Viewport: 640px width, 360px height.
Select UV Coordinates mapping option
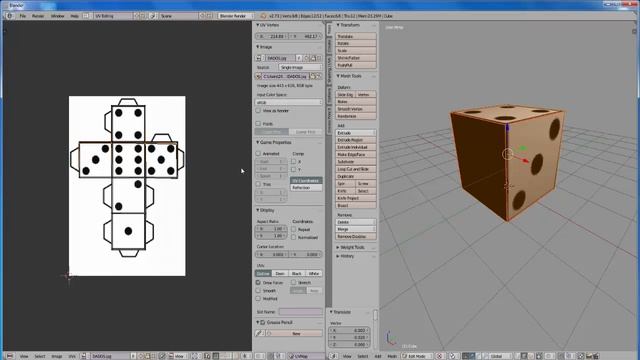[306, 180]
